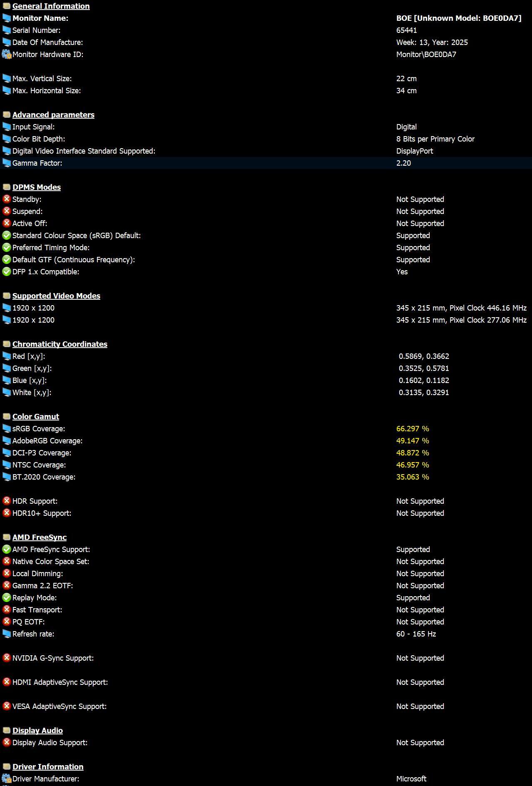Select the General Information section header
Image resolution: width=532 pixels, height=786 pixels.
click(51, 6)
